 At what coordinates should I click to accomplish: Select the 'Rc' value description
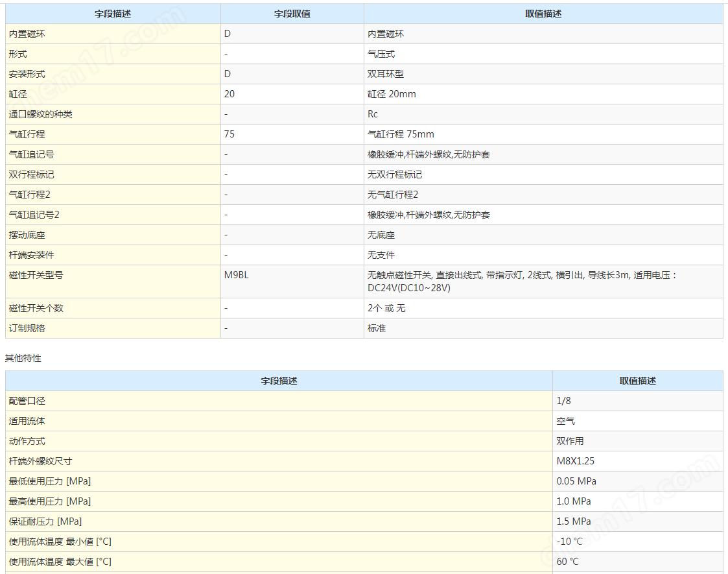[x=372, y=114]
